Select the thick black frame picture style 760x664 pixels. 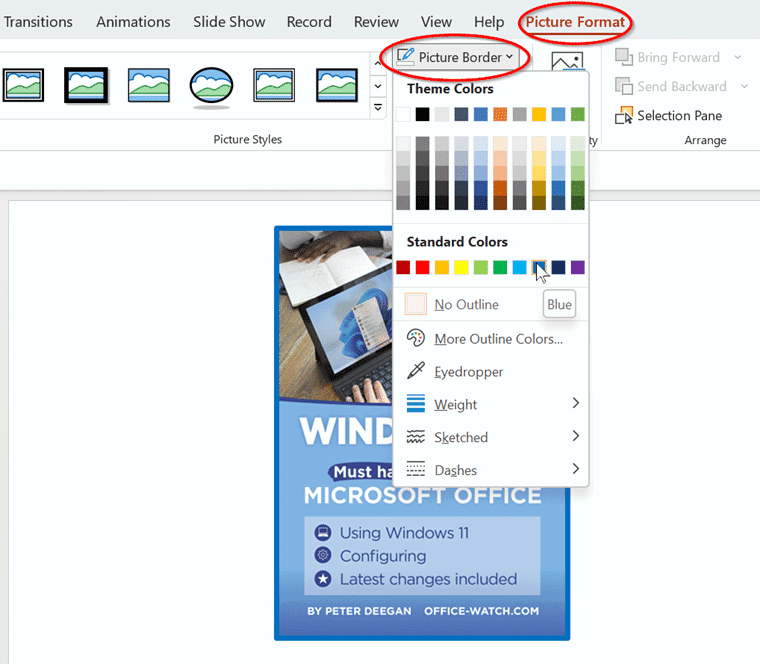[86, 86]
